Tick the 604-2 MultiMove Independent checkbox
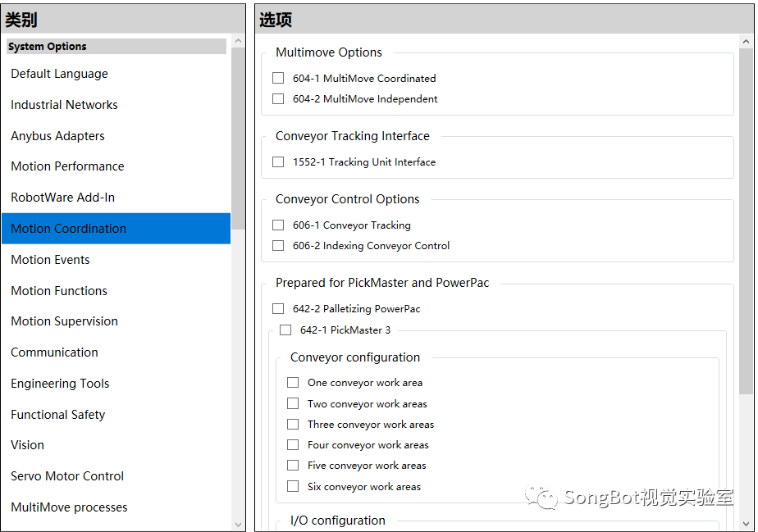Image resolution: width=758 pixels, height=532 pixels. 278,98
